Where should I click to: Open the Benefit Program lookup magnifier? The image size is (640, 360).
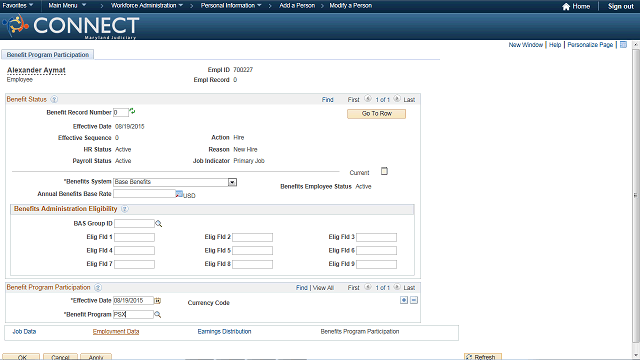coord(158,315)
